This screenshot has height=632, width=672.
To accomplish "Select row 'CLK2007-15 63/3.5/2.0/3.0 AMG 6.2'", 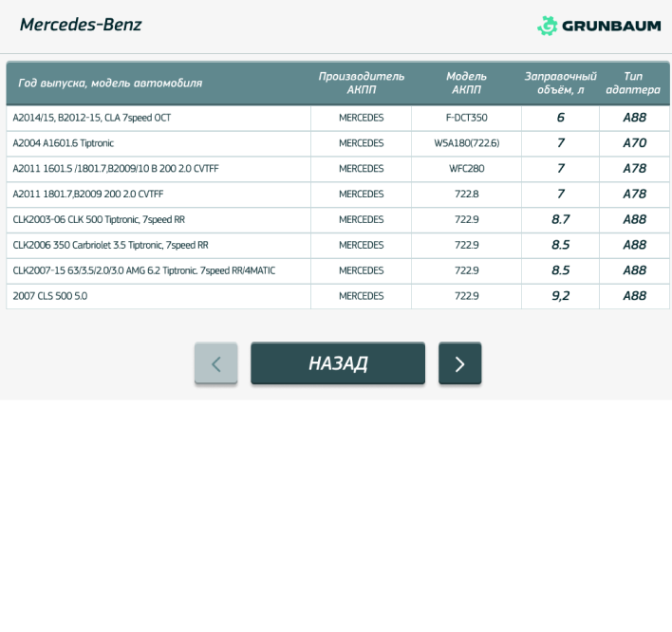I will (338, 270).
